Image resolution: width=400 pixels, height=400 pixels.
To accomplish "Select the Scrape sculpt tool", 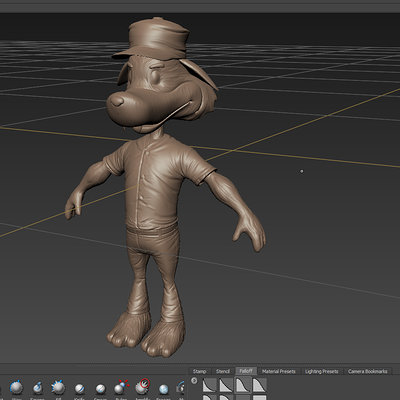I will [x=37, y=388].
